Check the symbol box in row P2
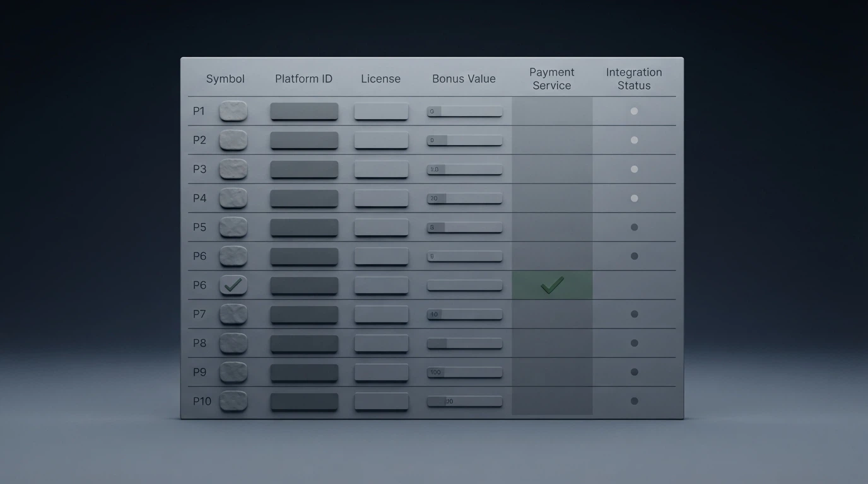The image size is (868, 484). pyautogui.click(x=233, y=140)
